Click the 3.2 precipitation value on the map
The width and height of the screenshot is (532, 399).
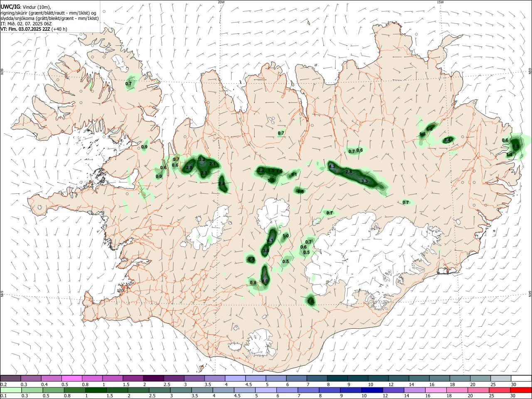pos(202,159)
